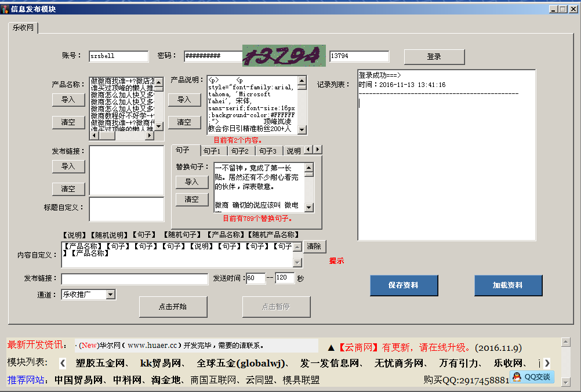The width and height of the screenshot is (581, 392).
Task: Insert the 【随机产品名称】 placeholder tag
Action: click(x=274, y=235)
